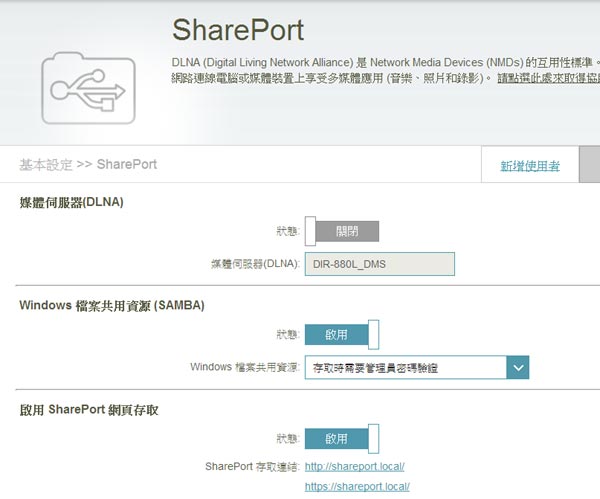Click SharePort in the breadcrumb path

[127, 164]
